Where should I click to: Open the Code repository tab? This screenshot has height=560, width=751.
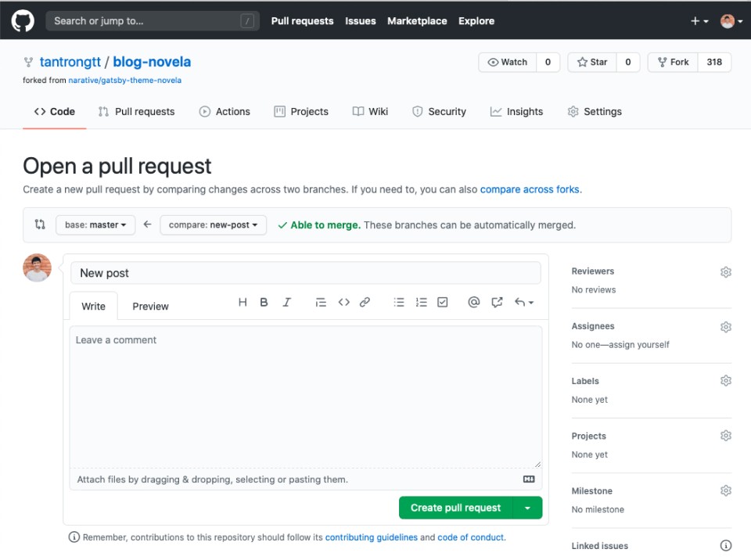tap(55, 112)
